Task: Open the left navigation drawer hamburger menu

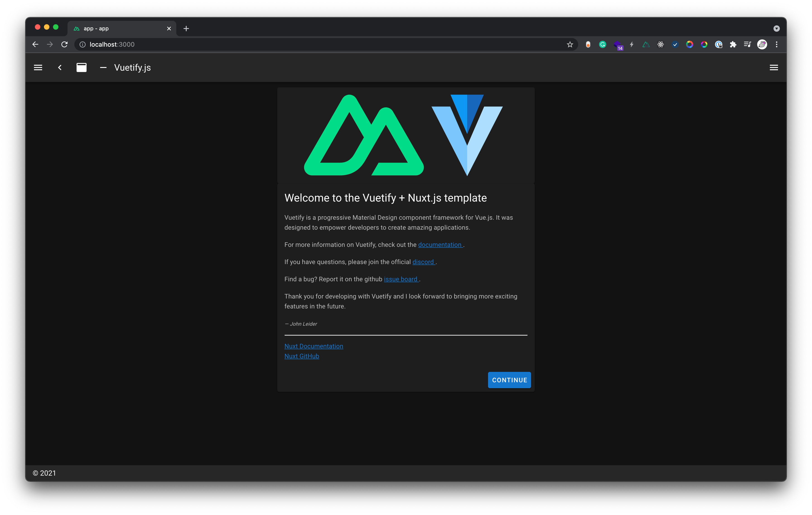Action: pyautogui.click(x=38, y=68)
